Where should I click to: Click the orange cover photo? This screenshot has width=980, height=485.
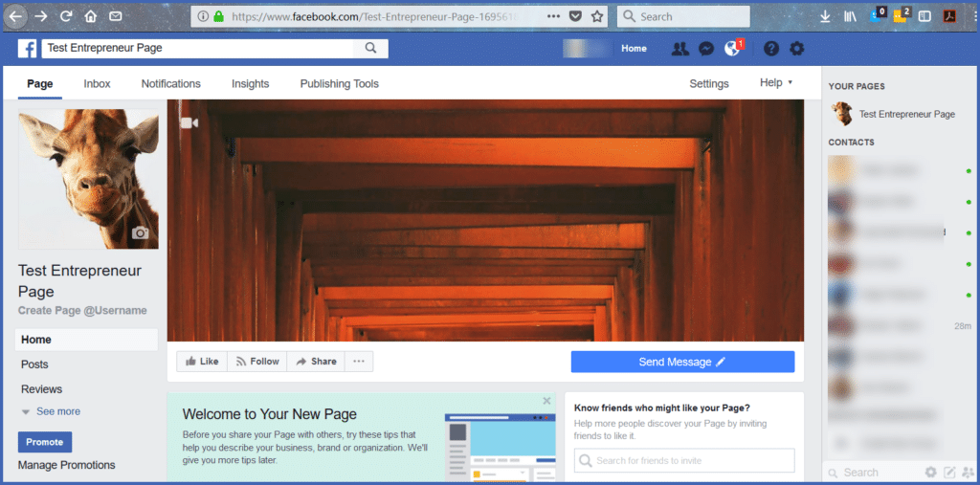[x=485, y=220]
